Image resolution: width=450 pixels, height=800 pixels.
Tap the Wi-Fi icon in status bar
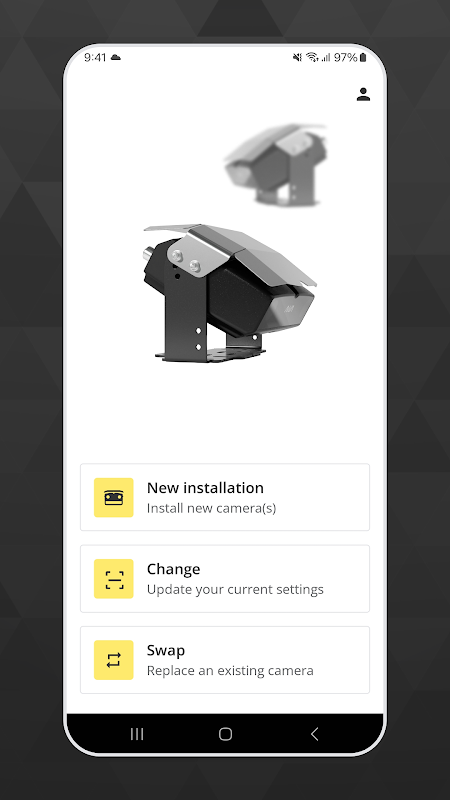click(312, 58)
